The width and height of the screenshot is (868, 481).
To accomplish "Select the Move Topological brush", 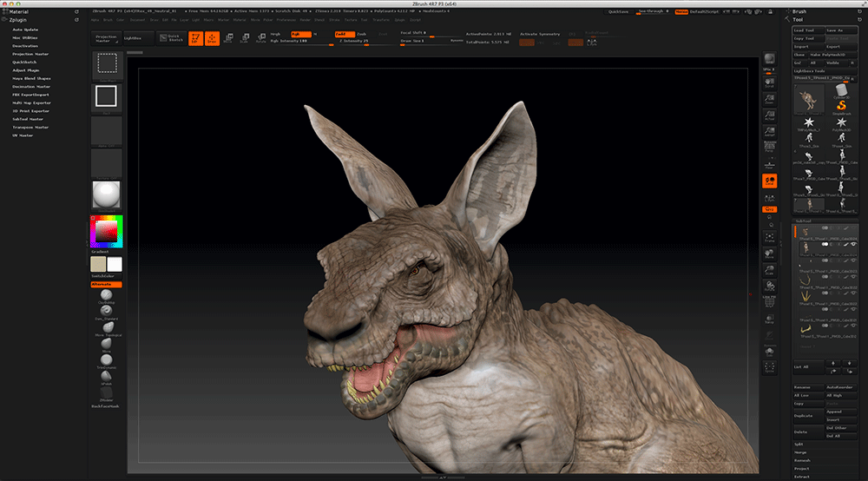I will [x=108, y=328].
